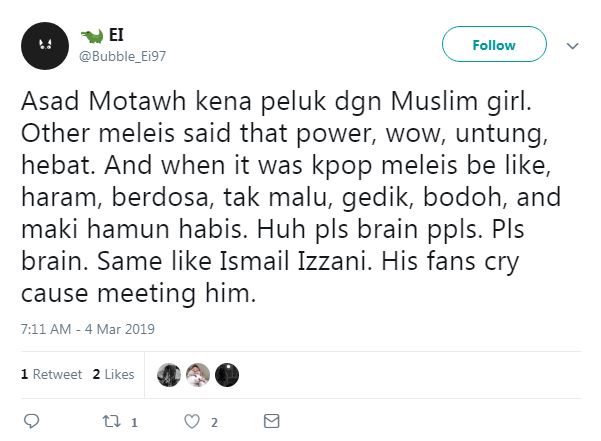601x441 pixels.
Task: View the second liker's small avatar
Action: (x=198, y=374)
